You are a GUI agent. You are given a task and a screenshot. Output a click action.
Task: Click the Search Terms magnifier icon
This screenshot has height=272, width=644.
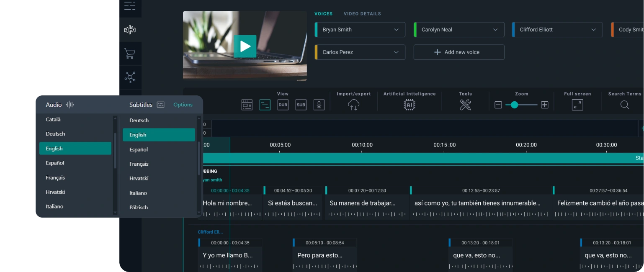click(624, 105)
